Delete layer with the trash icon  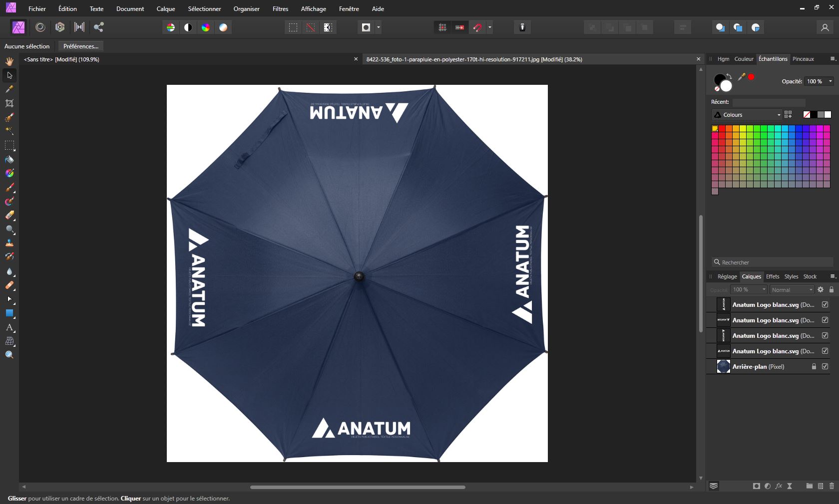point(832,486)
